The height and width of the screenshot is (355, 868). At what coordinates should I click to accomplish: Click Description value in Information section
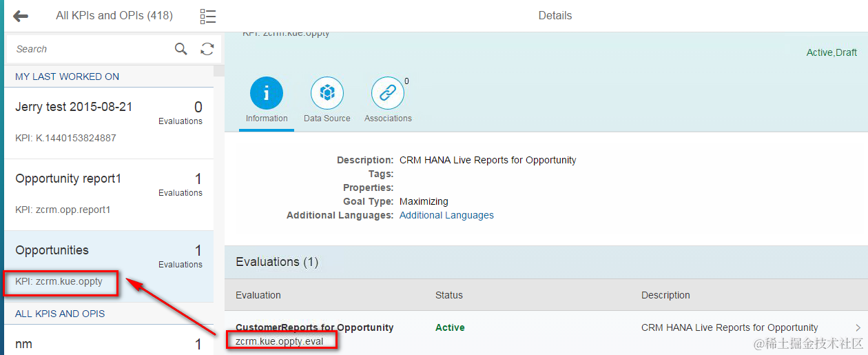[488, 160]
